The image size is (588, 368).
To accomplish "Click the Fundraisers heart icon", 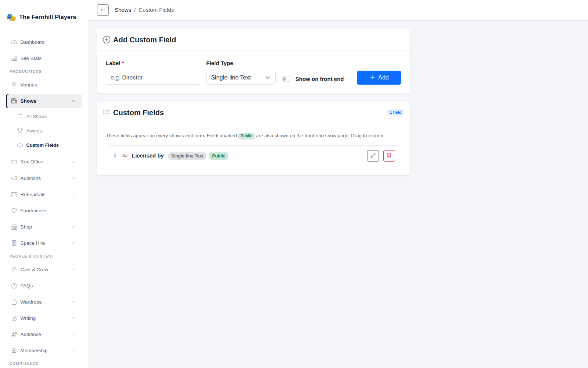I will tap(14, 210).
